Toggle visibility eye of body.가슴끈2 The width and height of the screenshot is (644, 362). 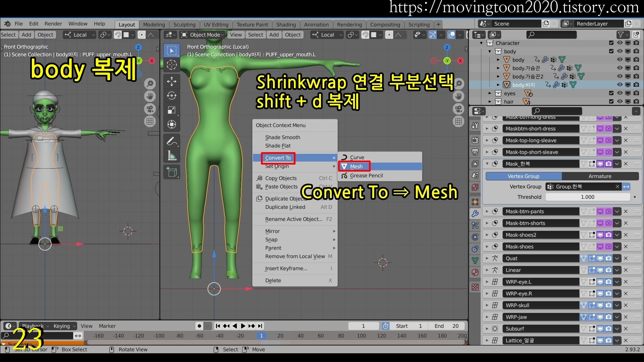pos(620,76)
